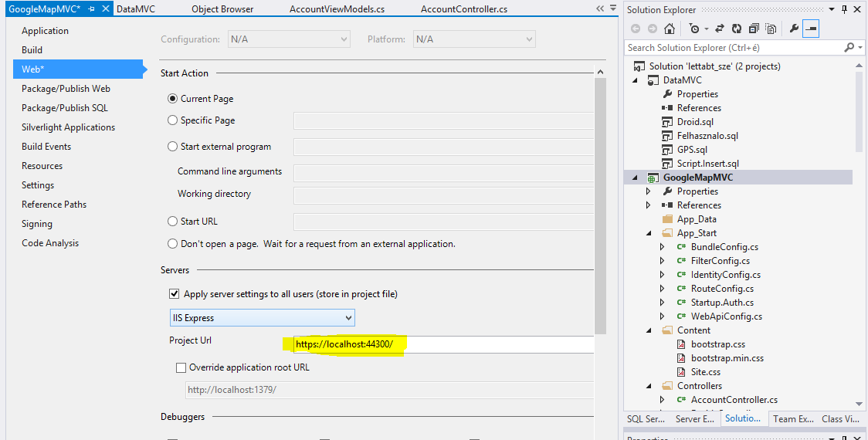Image resolution: width=868 pixels, height=440 pixels.
Task: Click the pin icon on GoogleMapMVC tab
Action: pos(91,8)
